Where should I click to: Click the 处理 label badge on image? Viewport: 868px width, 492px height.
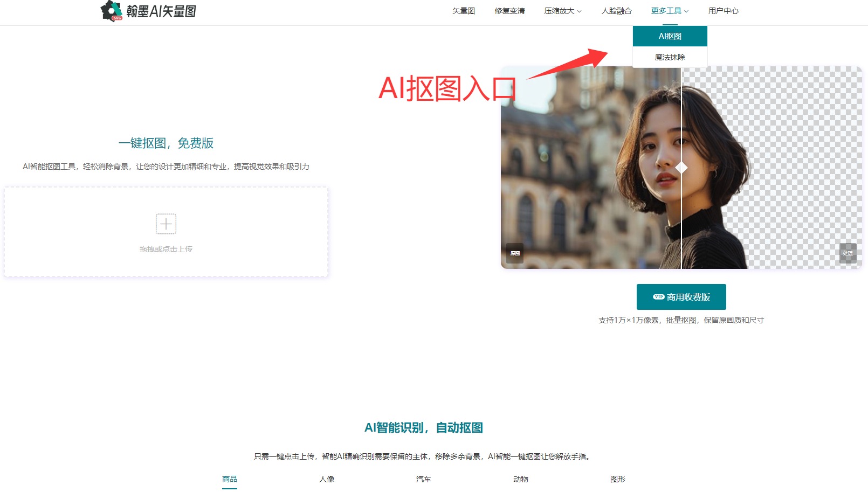848,253
